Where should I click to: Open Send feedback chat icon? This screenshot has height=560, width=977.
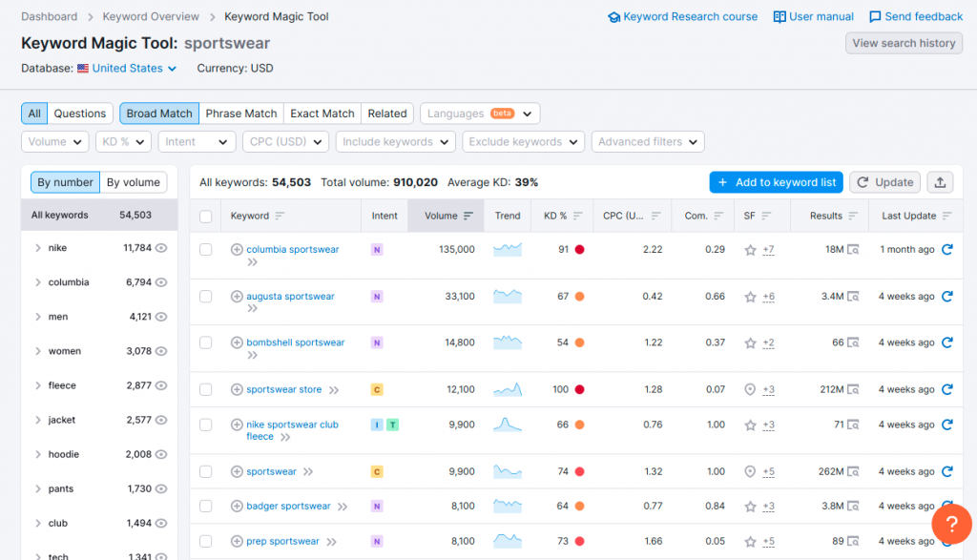[874, 16]
